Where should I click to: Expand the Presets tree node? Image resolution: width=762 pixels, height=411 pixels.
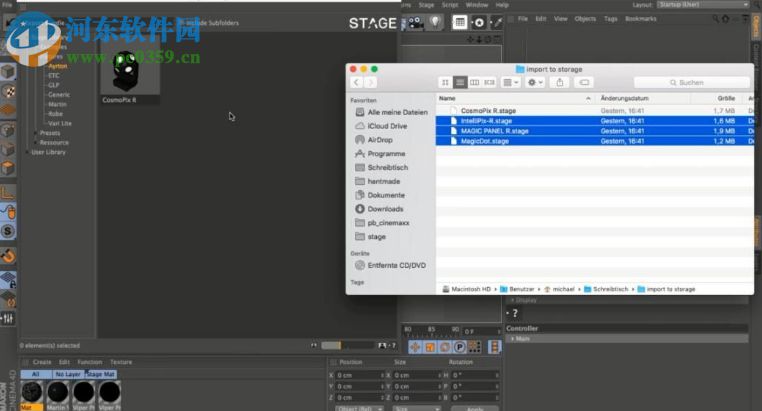pos(36,133)
